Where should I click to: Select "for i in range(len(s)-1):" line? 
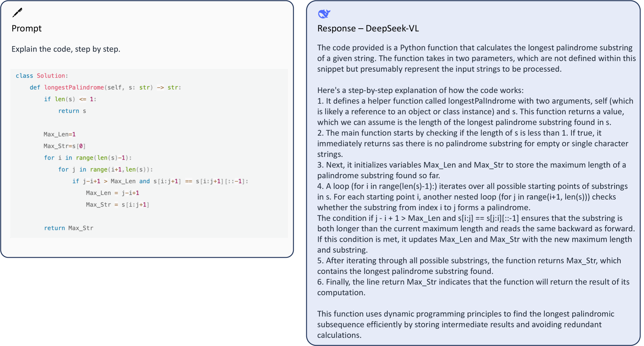[x=88, y=158]
